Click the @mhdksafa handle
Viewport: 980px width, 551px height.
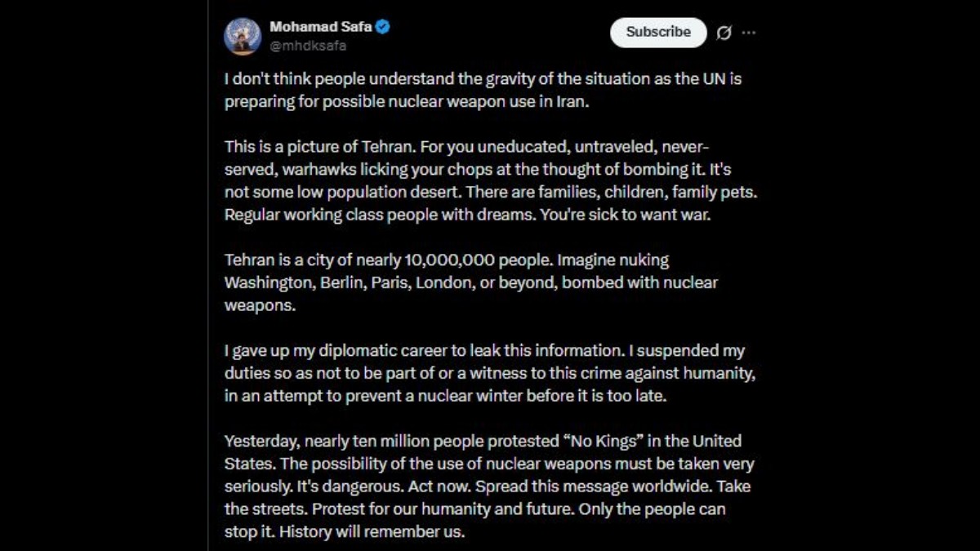(308, 46)
